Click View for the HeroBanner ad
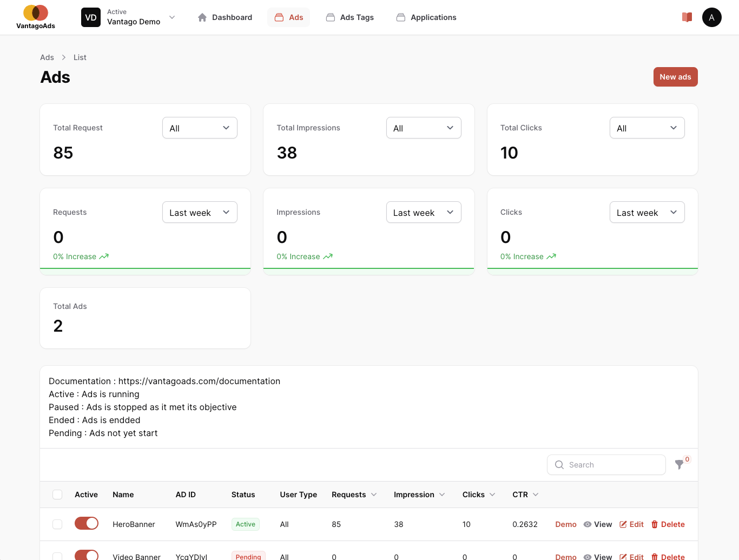Image resolution: width=739 pixels, height=560 pixels. 598,524
